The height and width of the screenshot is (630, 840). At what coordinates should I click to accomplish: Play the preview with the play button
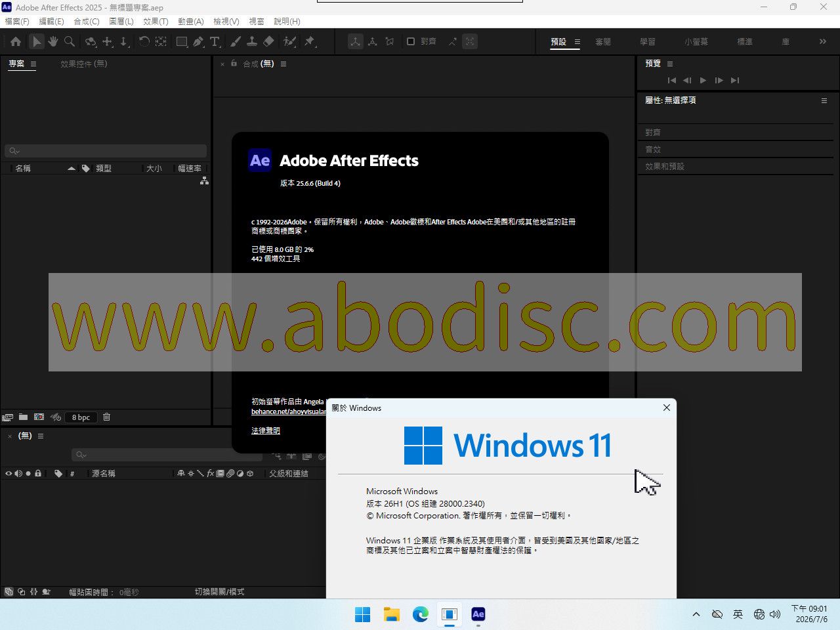[x=703, y=80]
